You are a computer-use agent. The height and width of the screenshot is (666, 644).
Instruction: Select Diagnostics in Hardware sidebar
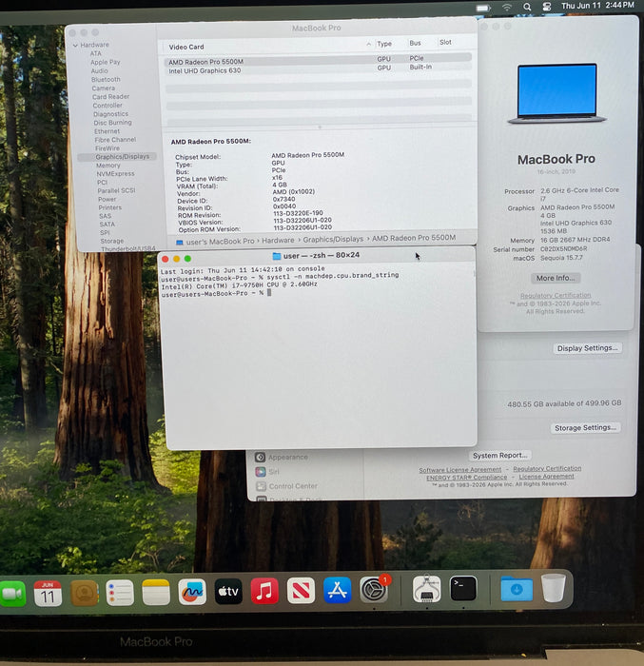pos(110,114)
